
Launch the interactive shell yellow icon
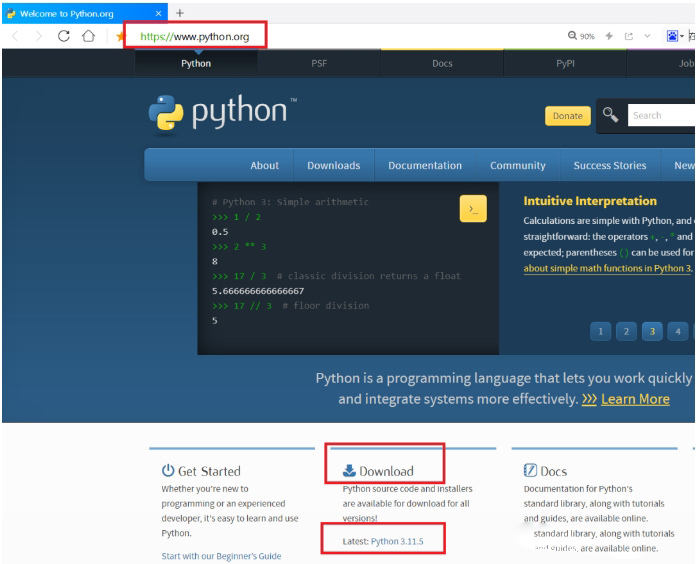[x=472, y=208]
